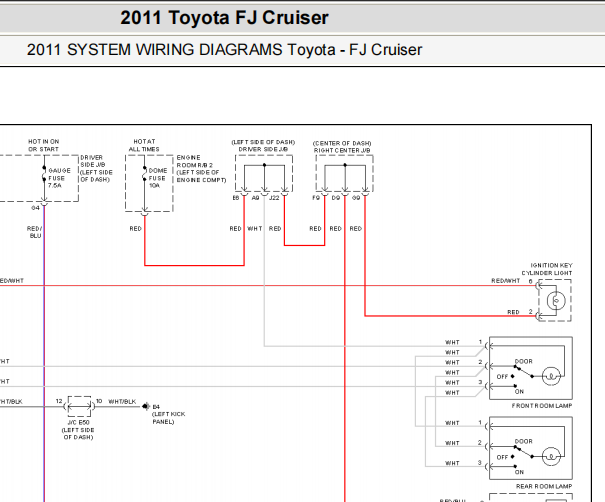Click the '2011 Toyota FJ Cruiser' heading
Screen dimensions: 605x502
point(224,17)
